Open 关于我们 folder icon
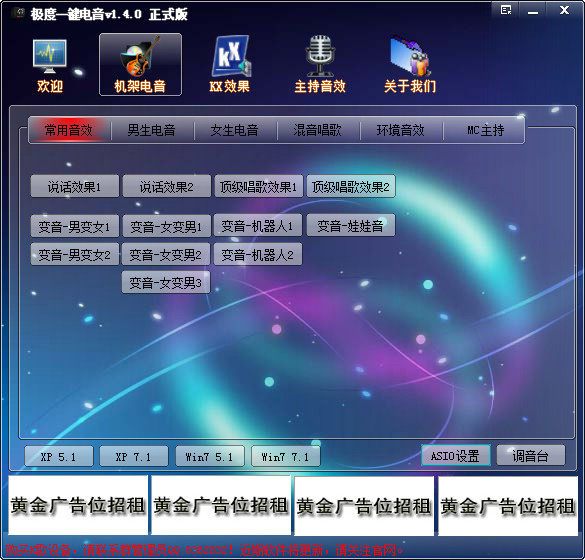The image size is (585, 560). (x=410, y=65)
